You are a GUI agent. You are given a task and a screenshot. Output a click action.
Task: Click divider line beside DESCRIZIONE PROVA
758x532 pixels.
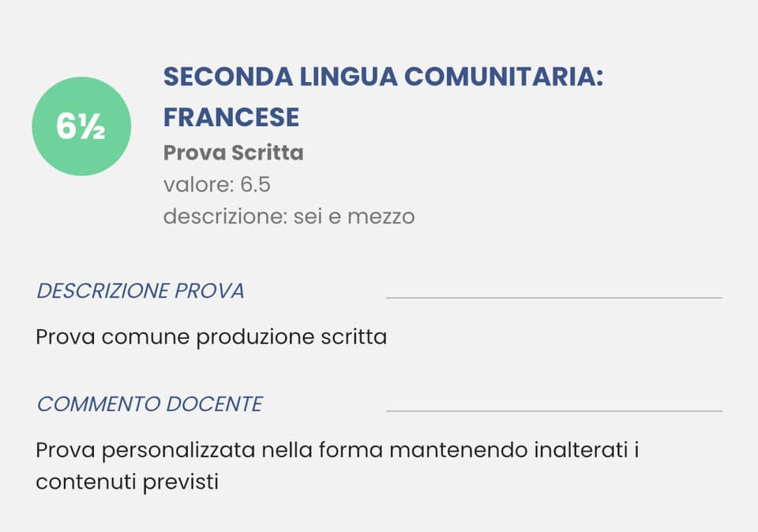554,298
